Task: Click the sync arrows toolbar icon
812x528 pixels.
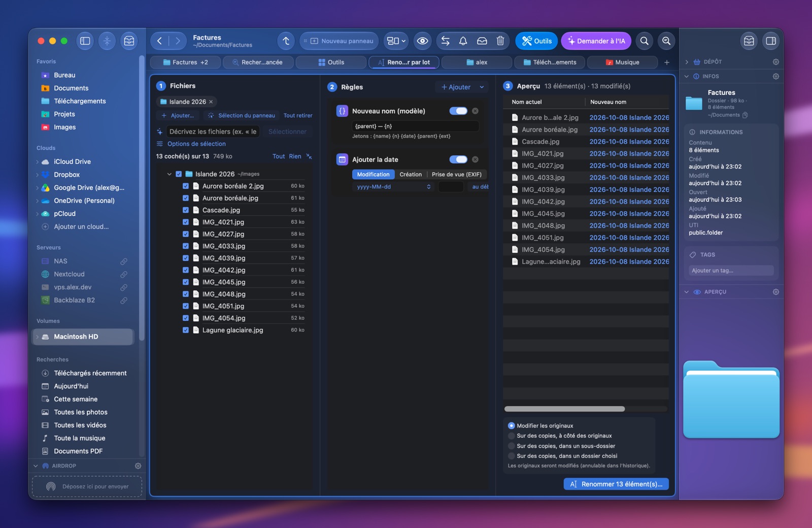Action: 446,41
